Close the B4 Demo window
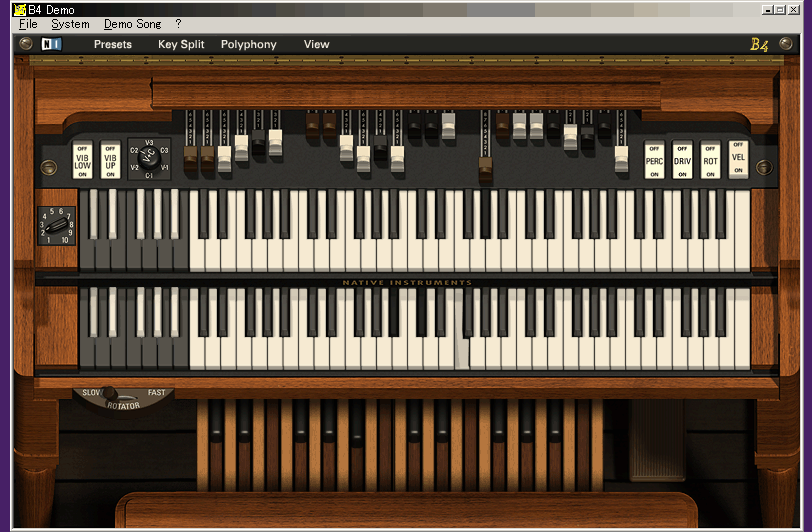Viewport: 812px width, 532px height. [x=793, y=9]
